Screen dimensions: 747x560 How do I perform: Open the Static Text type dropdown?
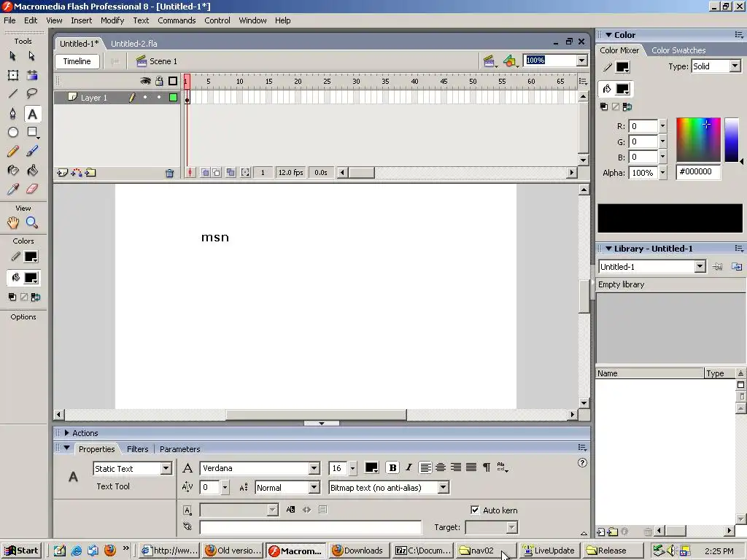[x=166, y=469]
